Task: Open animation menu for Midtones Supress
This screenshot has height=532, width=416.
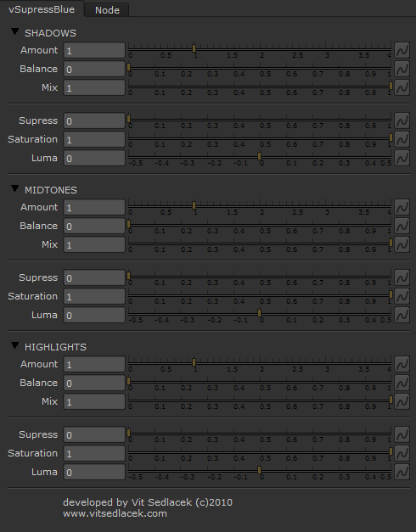Action: pyautogui.click(x=402, y=277)
